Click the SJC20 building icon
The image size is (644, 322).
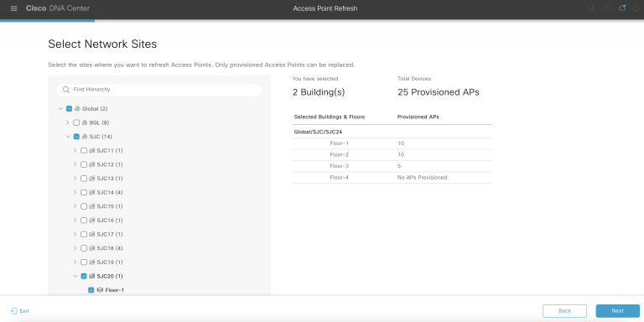tap(92, 276)
